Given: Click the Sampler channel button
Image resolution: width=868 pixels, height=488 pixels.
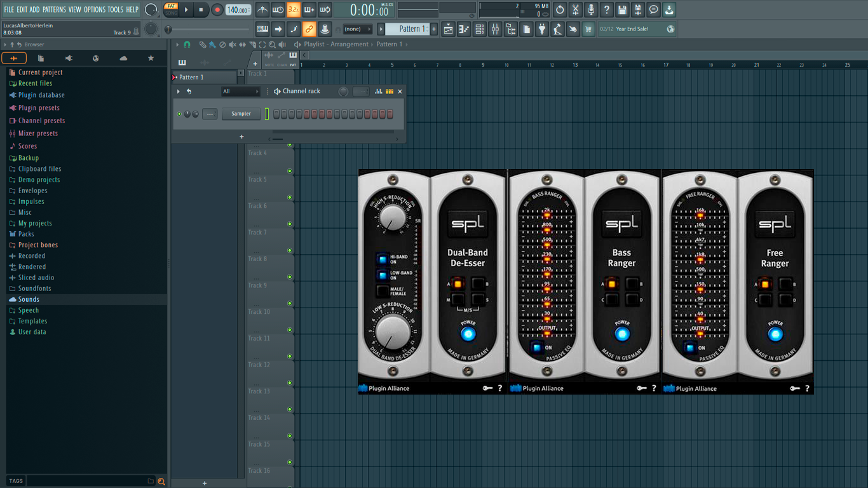Looking at the screenshot, I should click(241, 114).
